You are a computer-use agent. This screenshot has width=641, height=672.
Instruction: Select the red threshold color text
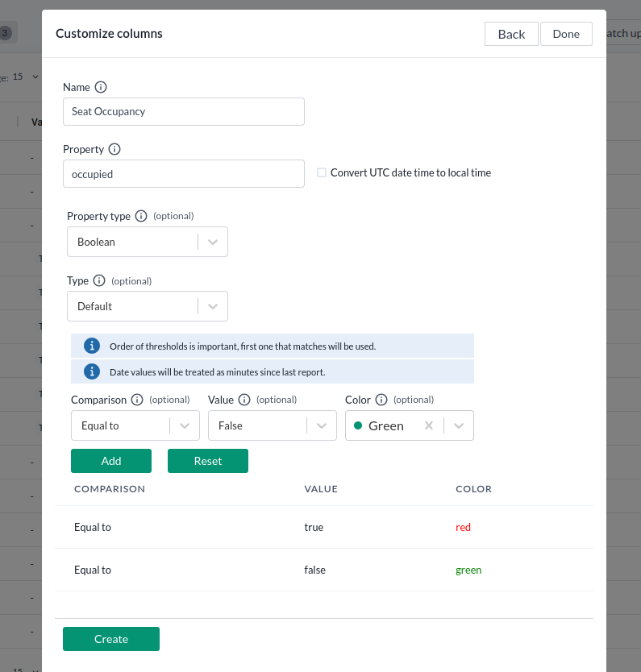[x=463, y=527]
